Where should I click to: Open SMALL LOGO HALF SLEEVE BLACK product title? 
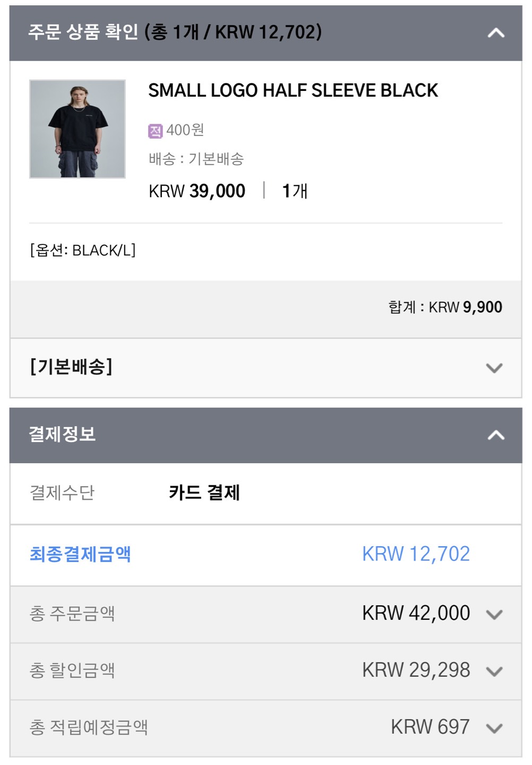(293, 91)
